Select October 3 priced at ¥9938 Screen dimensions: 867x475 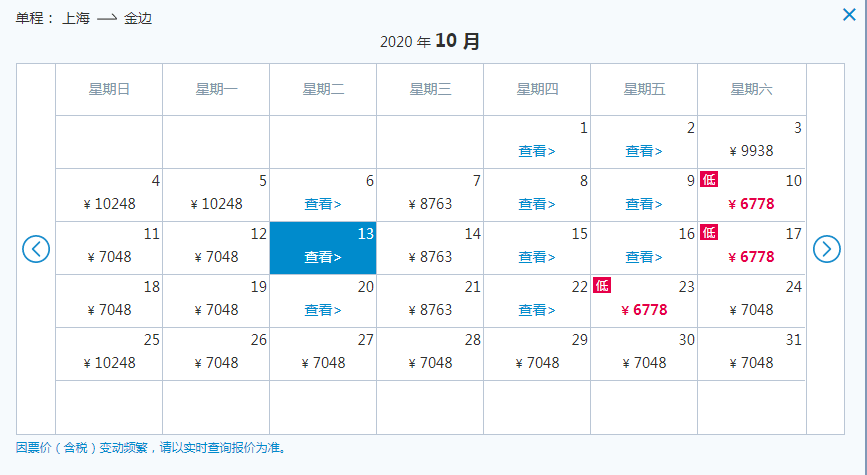pyautogui.click(x=751, y=151)
